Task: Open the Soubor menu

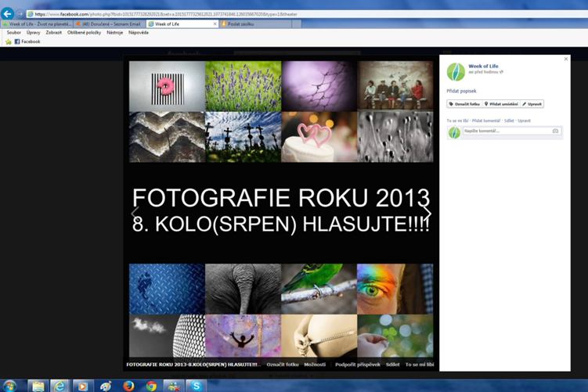Action: pos(14,33)
